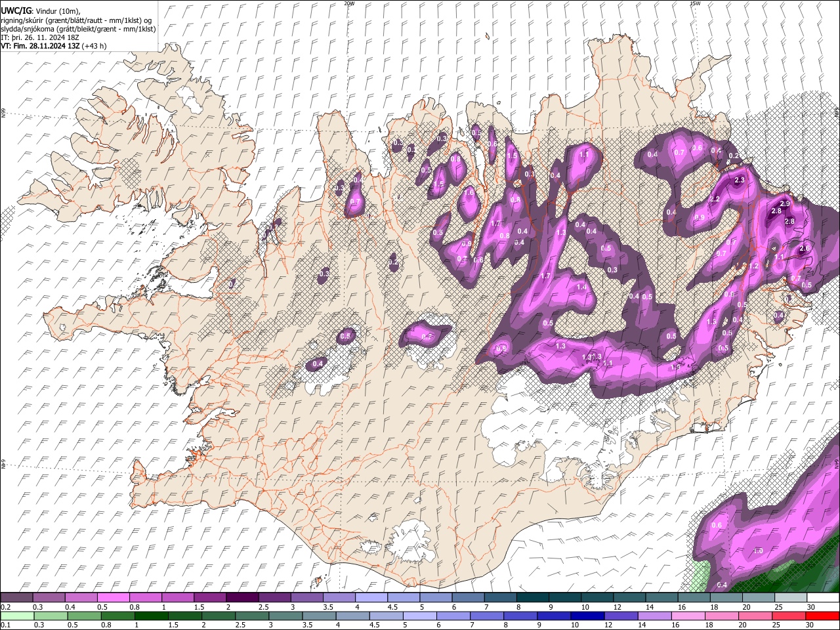The width and height of the screenshot is (840, 630).
Task: Select the "slydda/snjókoma" legend description line
Action: point(78,29)
